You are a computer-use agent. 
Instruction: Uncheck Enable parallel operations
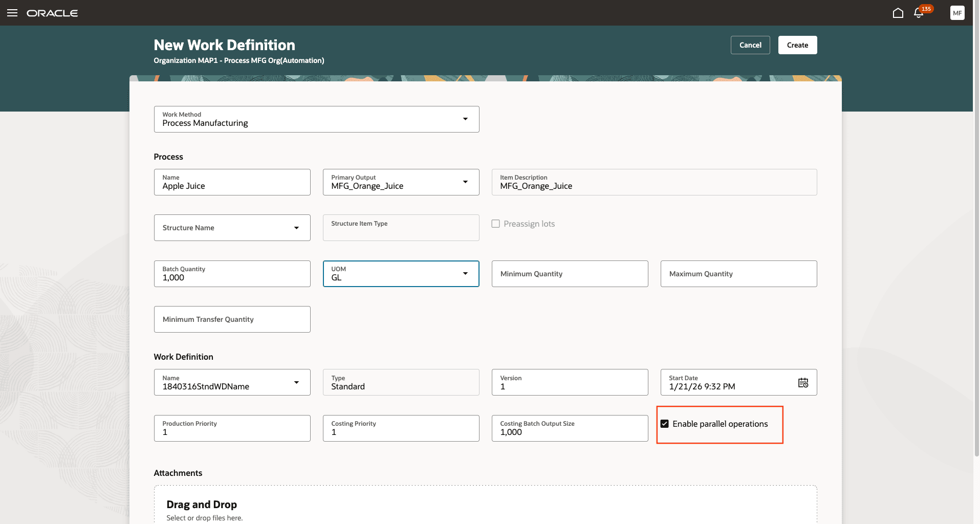tap(665, 424)
